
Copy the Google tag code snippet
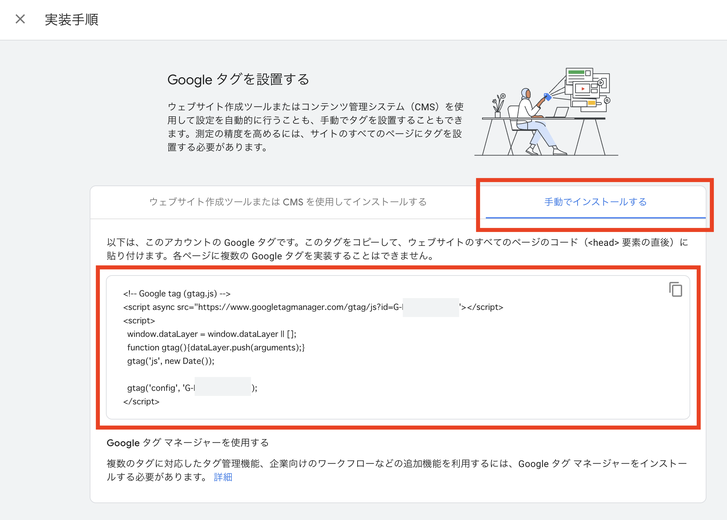coord(676,289)
